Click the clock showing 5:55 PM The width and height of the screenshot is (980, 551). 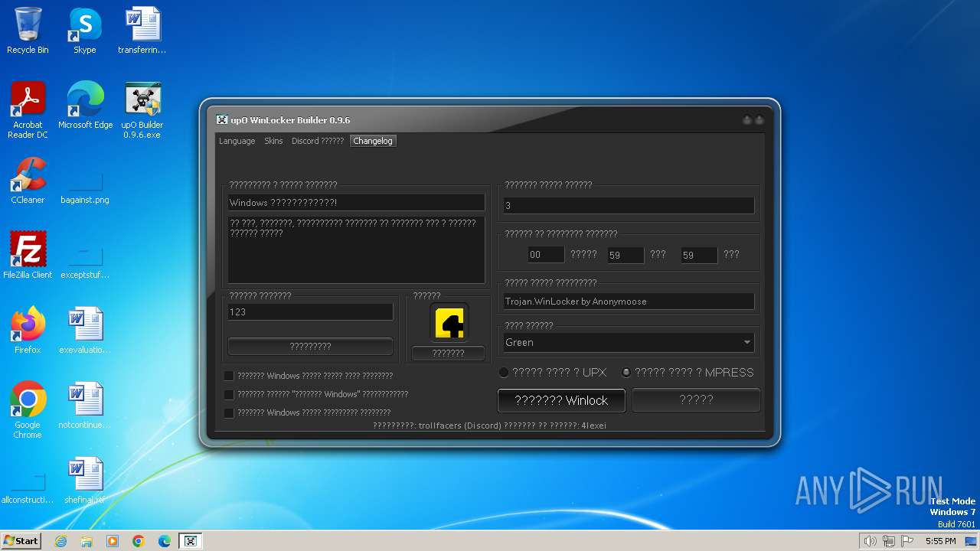pyautogui.click(x=940, y=541)
